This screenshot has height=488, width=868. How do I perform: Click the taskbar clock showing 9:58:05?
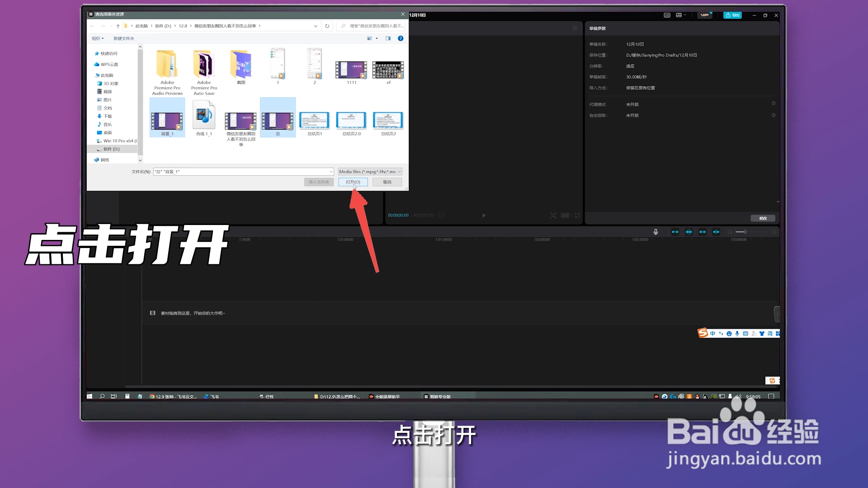tap(753, 396)
